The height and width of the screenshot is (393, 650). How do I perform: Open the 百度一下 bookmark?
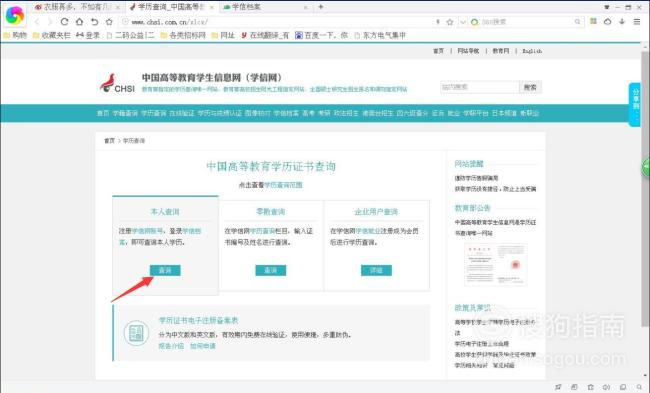(x=321, y=36)
